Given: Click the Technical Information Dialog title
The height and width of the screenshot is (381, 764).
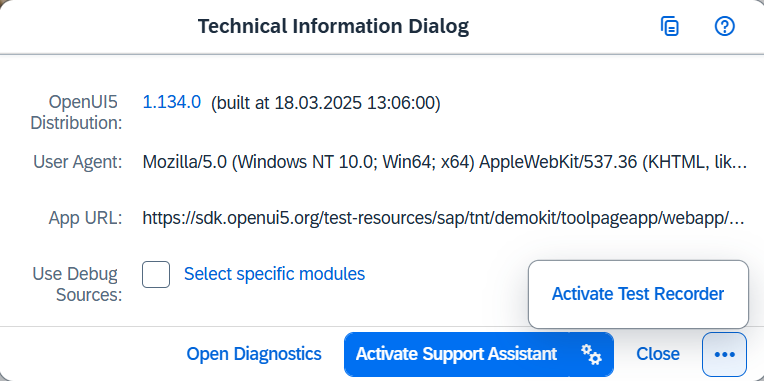Looking at the screenshot, I should pos(333,26).
